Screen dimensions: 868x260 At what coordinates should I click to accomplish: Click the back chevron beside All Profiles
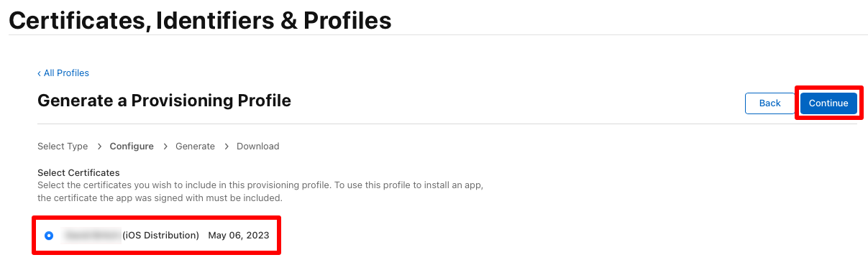40,73
